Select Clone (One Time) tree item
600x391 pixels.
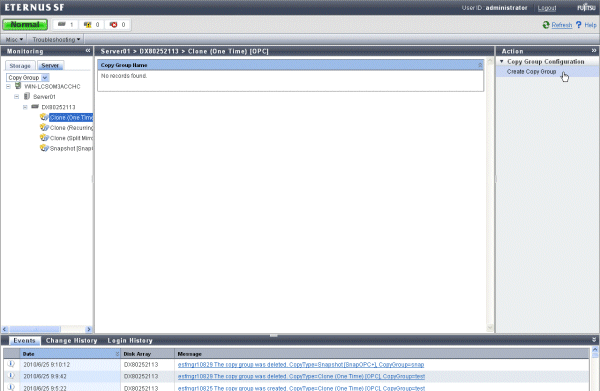[71, 117]
